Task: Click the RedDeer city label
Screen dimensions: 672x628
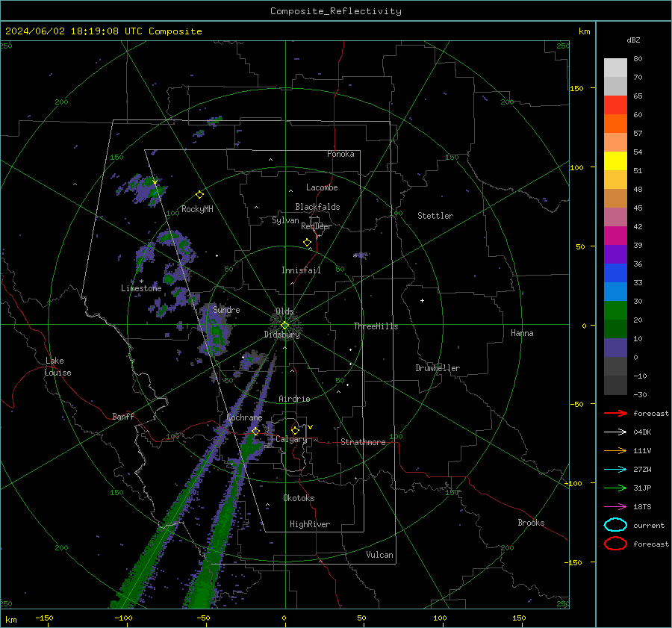Action: (x=317, y=226)
